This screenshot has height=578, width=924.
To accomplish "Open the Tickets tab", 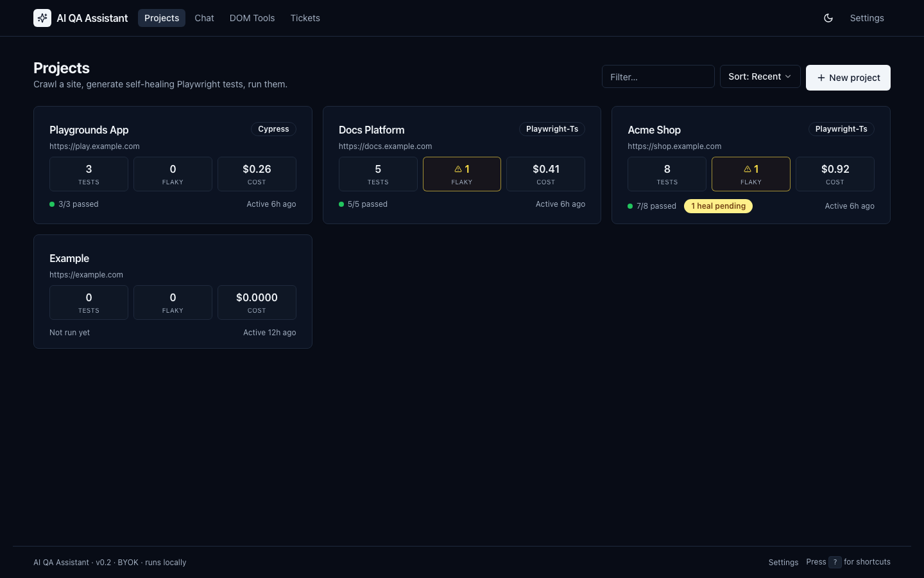I will (305, 18).
